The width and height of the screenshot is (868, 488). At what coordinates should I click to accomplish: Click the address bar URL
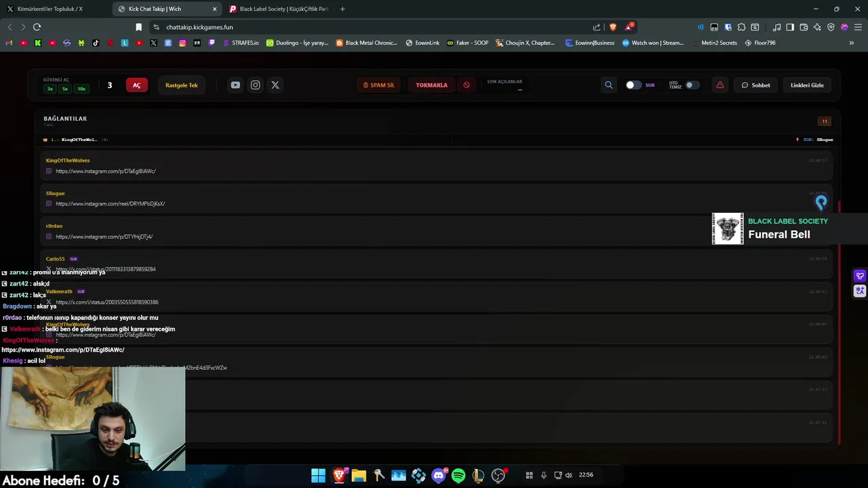click(199, 27)
